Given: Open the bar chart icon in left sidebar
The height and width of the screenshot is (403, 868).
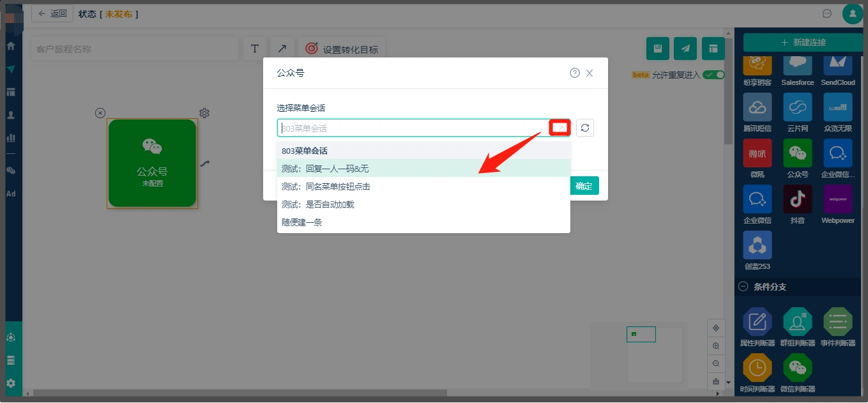Looking at the screenshot, I should coord(10,137).
